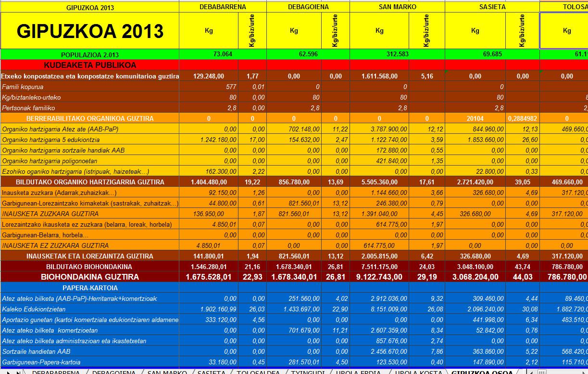Select the value 162.300,00
The width and height of the screenshot is (588, 374).
click(x=209, y=171)
